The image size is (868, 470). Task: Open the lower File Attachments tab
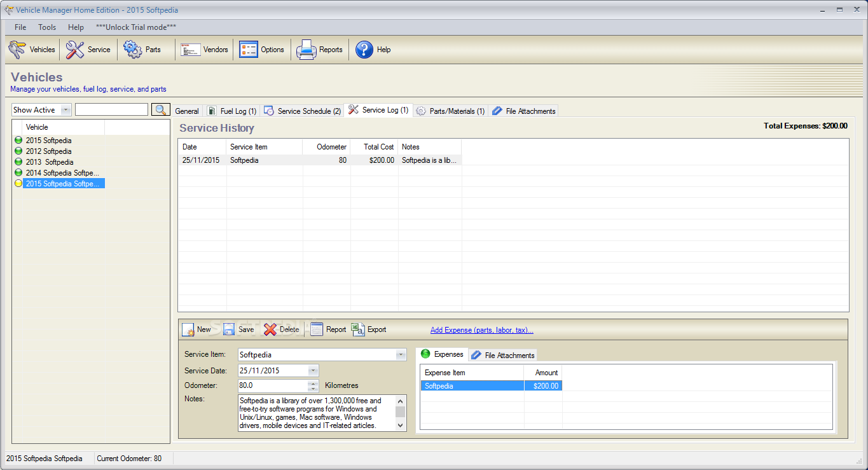(x=503, y=355)
